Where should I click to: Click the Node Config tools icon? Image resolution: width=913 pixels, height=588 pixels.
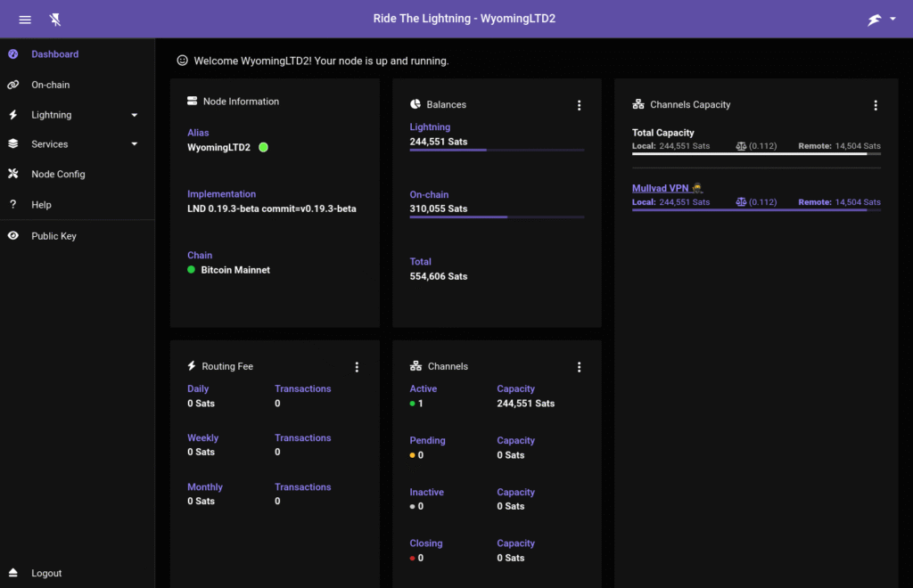pyautogui.click(x=13, y=174)
